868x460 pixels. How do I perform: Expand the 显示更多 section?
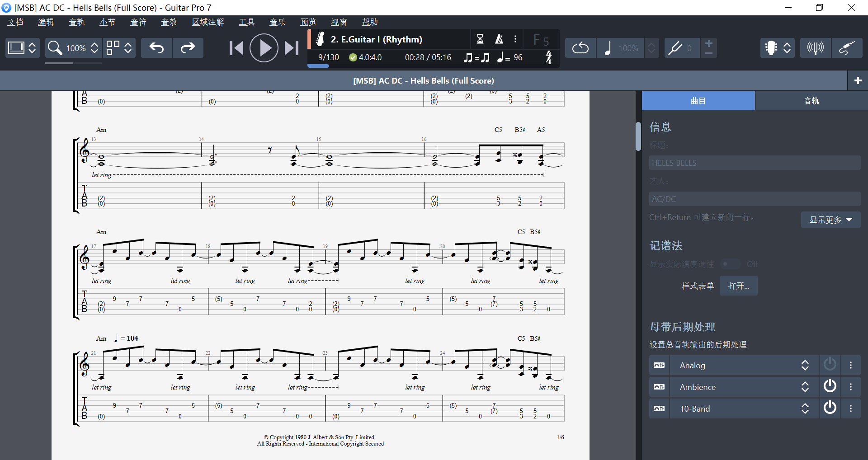830,220
